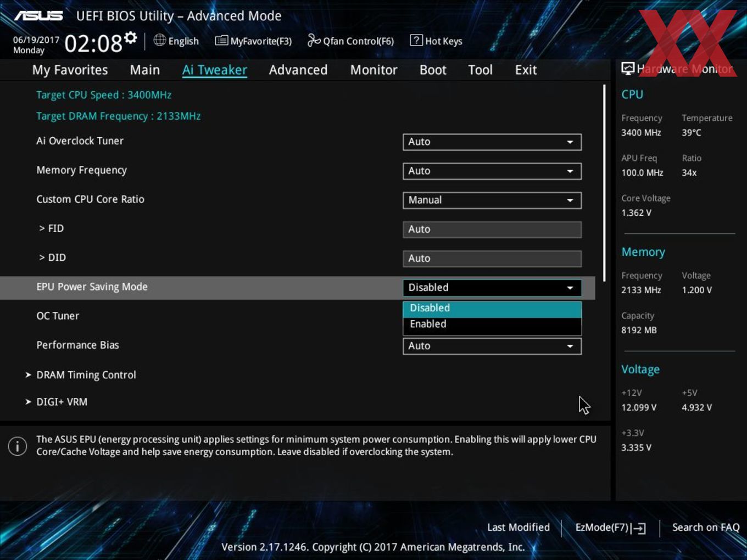The image size is (747, 560).
Task: Click the EPU Power Saving Mode label
Action: click(x=92, y=287)
